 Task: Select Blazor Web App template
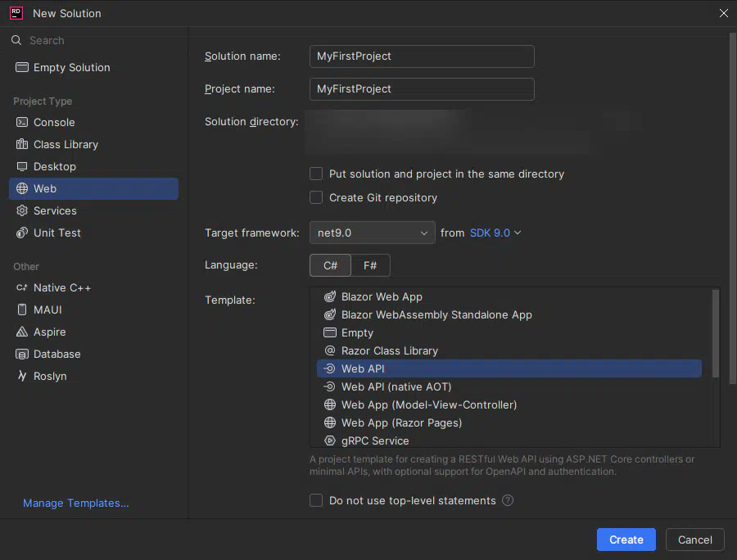pyautogui.click(x=382, y=296)
